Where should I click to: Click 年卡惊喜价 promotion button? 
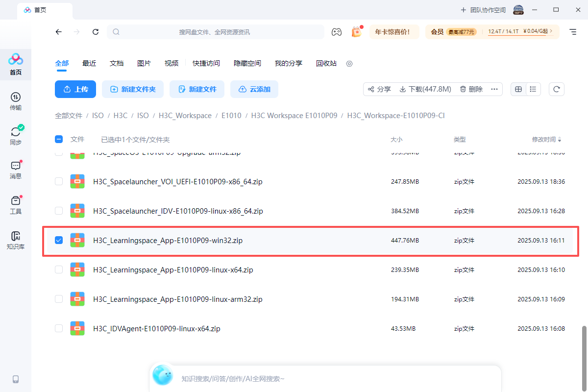click(x=394, y=32)
